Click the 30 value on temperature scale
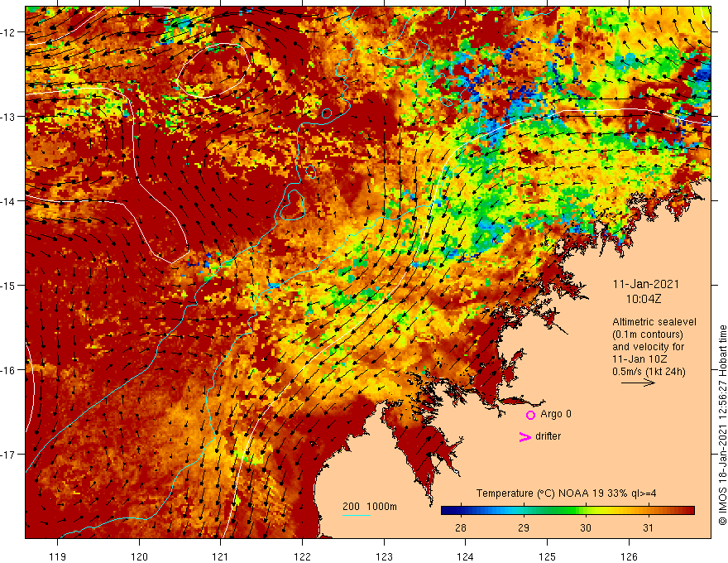 [x=586, y=527]
